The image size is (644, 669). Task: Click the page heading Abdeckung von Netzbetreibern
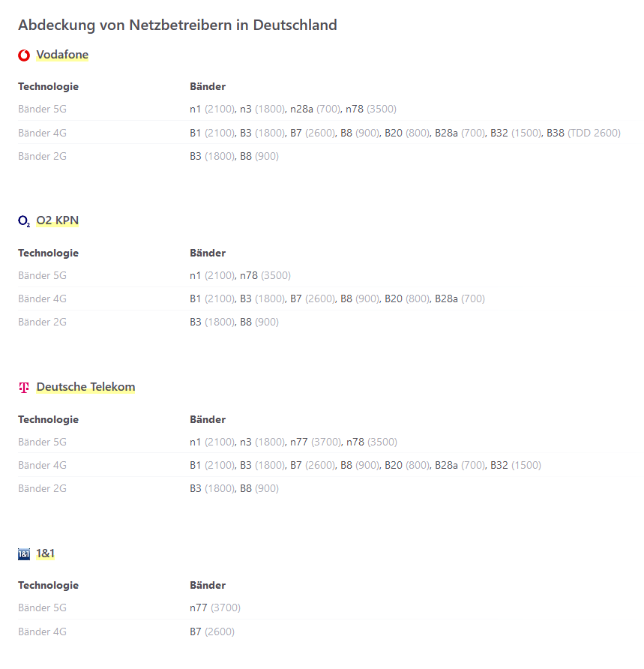click(178, 25)
